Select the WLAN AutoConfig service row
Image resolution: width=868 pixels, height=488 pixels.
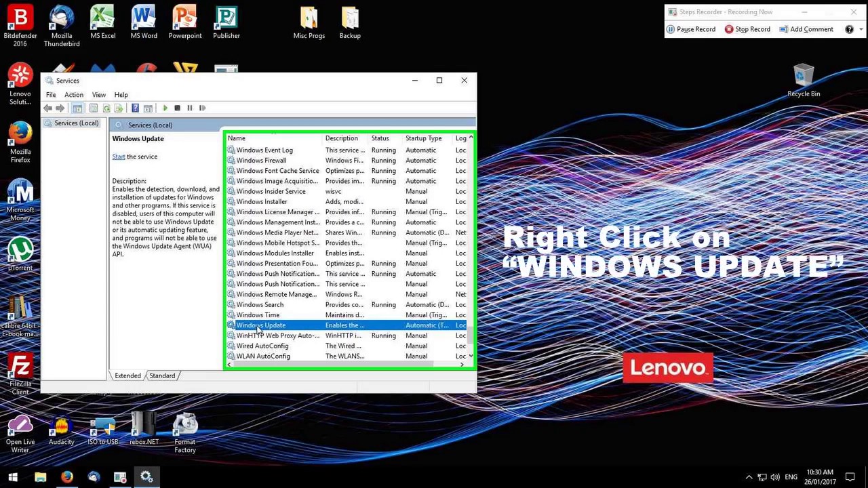(x=346, y=357)
